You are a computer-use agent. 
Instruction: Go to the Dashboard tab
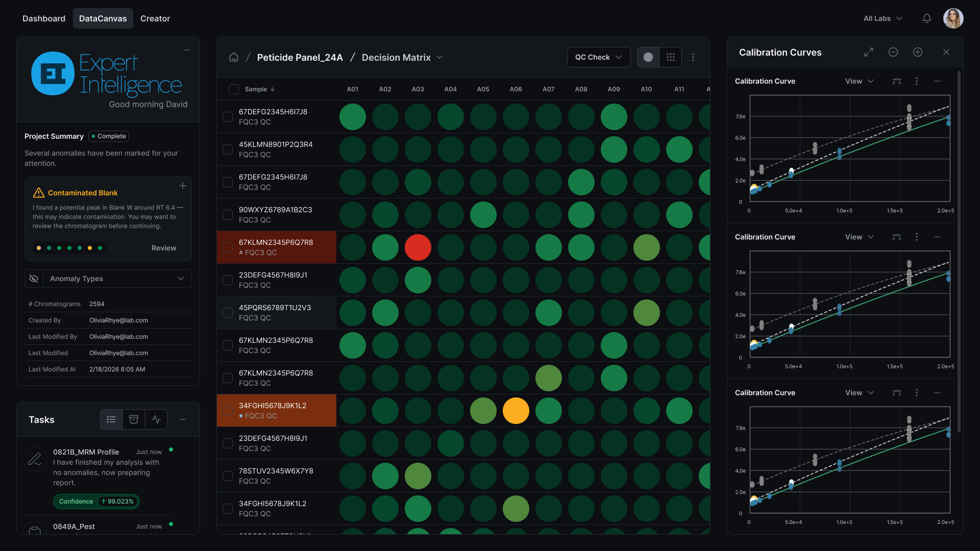[x=44, y=18]
